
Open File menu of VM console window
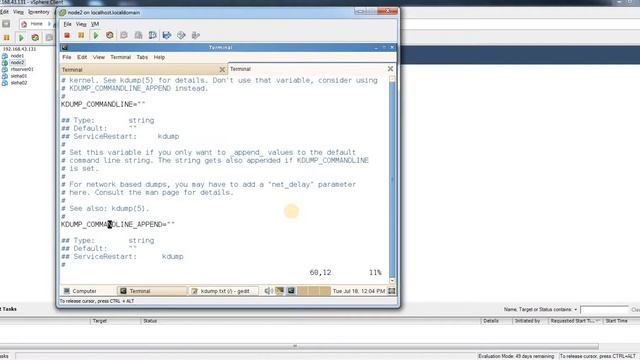pos(67,24)
